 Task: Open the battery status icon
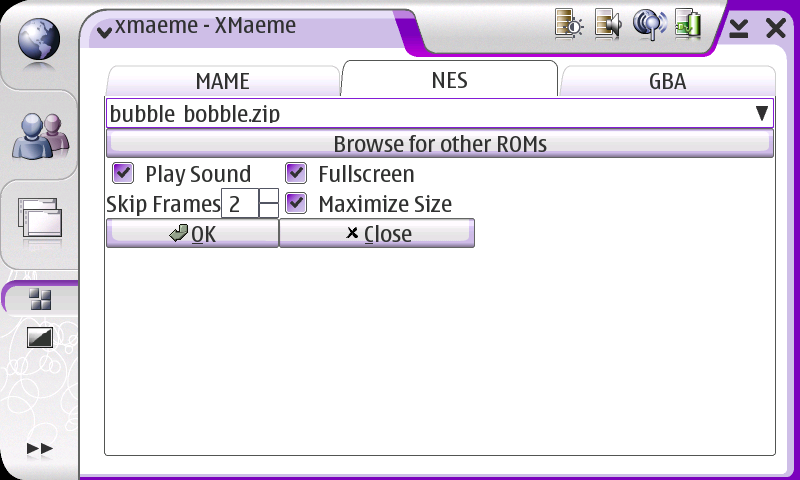point(688,23)
